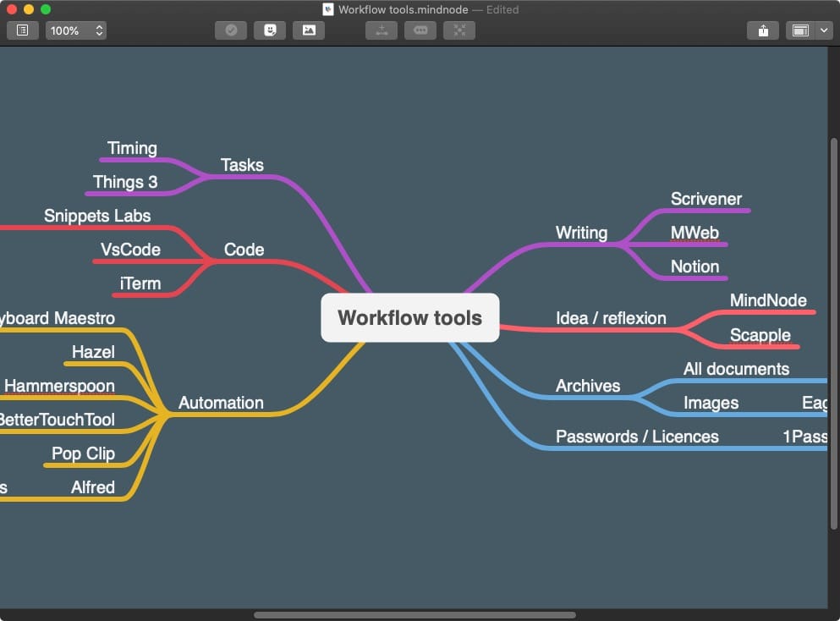Viewport: 840px width, 621px height.
Task: Select the Things 3 node
Action: tap(125, 182)
